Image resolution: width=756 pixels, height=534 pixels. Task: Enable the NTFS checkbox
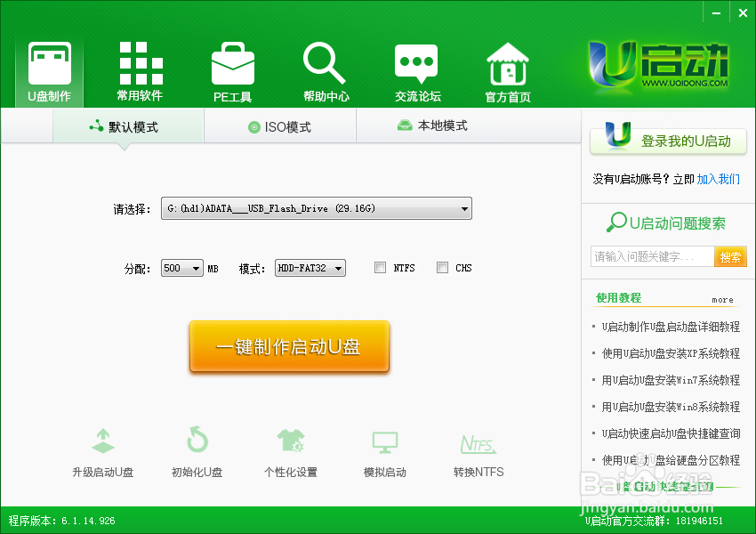coord(380,267)
